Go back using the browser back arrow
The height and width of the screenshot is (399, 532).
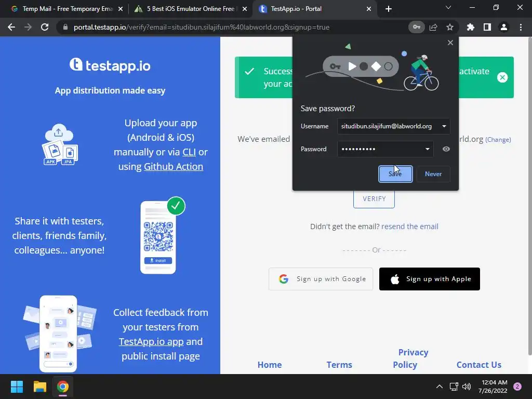pos(11,27)
